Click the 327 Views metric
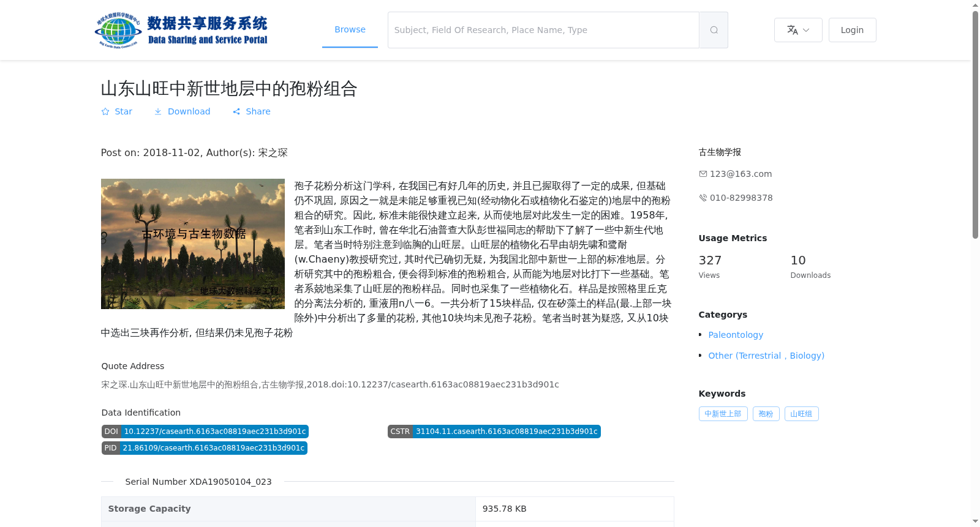Viewport: 980px width, 527px height. point(710,266)
